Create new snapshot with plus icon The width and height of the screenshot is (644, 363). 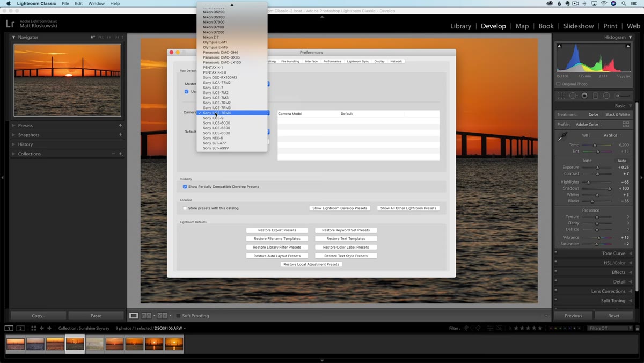(120, 135)
